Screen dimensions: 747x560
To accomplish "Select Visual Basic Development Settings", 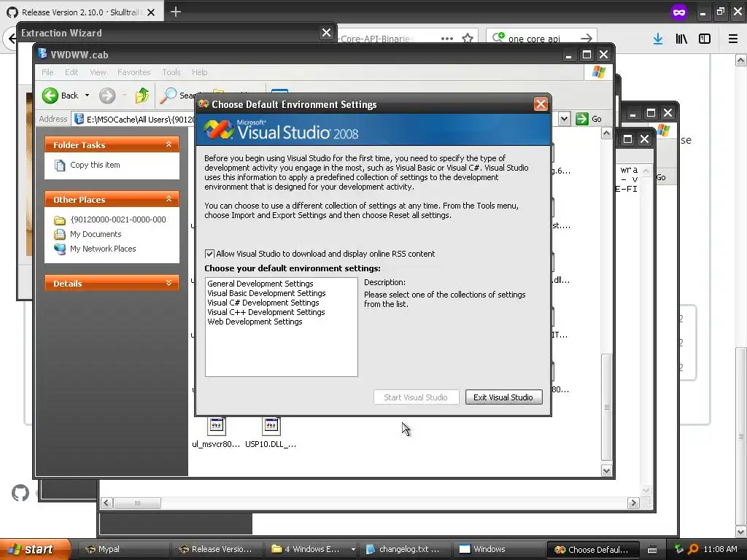I will point(266,293).
